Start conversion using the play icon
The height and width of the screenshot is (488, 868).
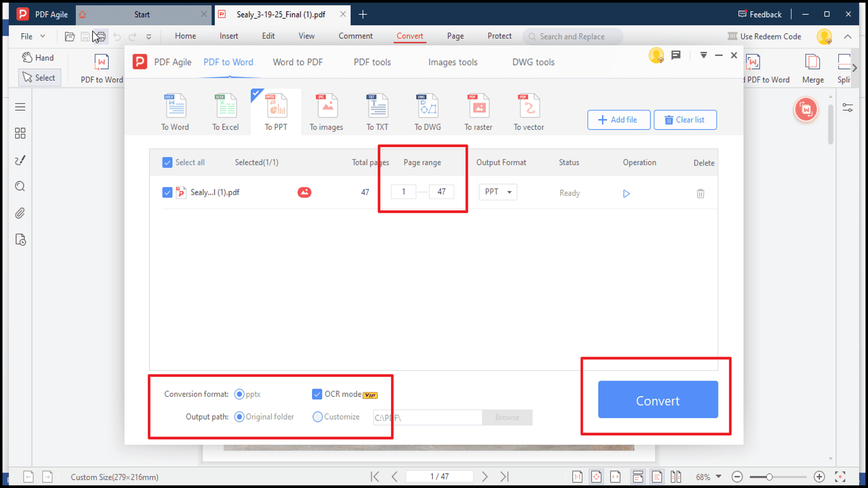(x=626, y=193)
